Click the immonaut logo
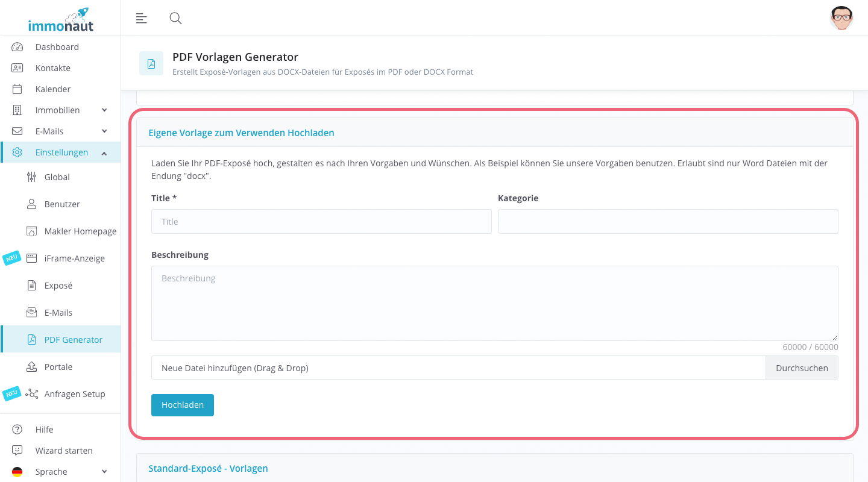The height and width of the screenshot is (482, 868). click(60, 19)
